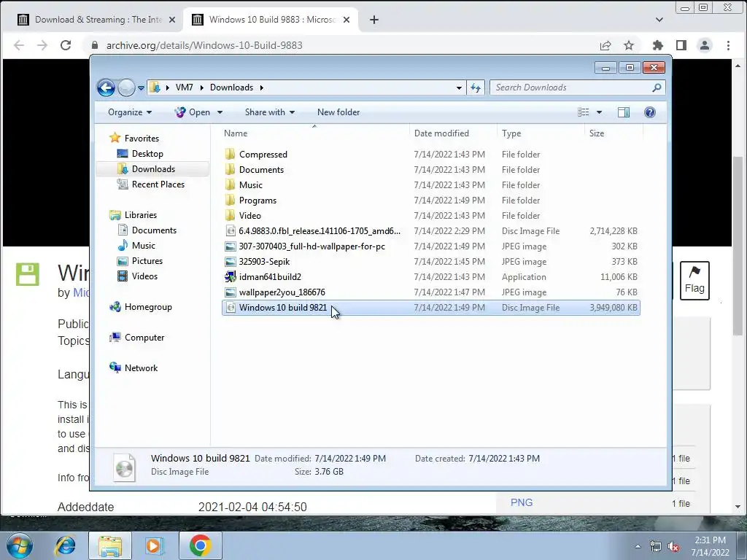Click the Refresh button in Explorer address bar
The height and width of the screenshot is (560, 747).
(476, 87)
